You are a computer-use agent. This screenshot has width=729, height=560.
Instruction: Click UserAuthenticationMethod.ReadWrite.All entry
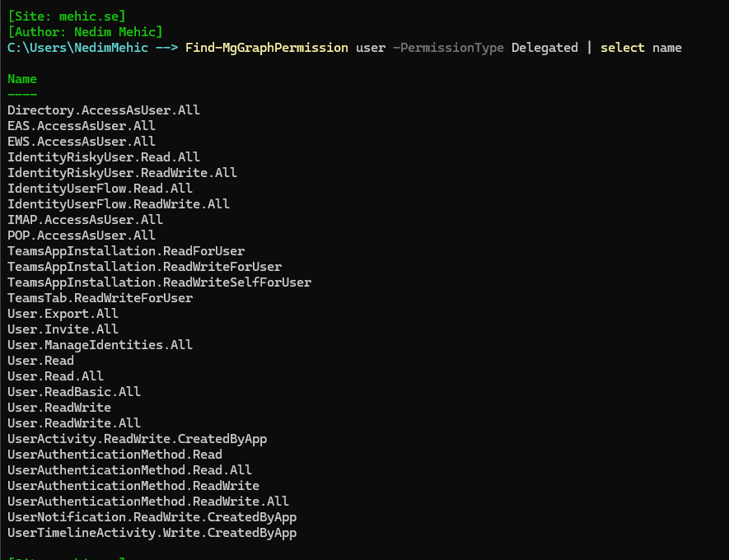[x=148, y=502]
